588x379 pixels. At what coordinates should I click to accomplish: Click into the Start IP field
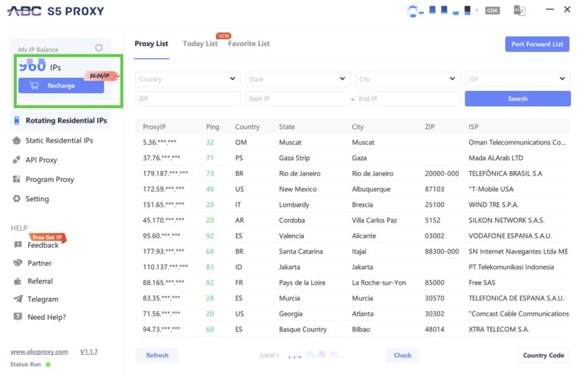pos(297,99)
